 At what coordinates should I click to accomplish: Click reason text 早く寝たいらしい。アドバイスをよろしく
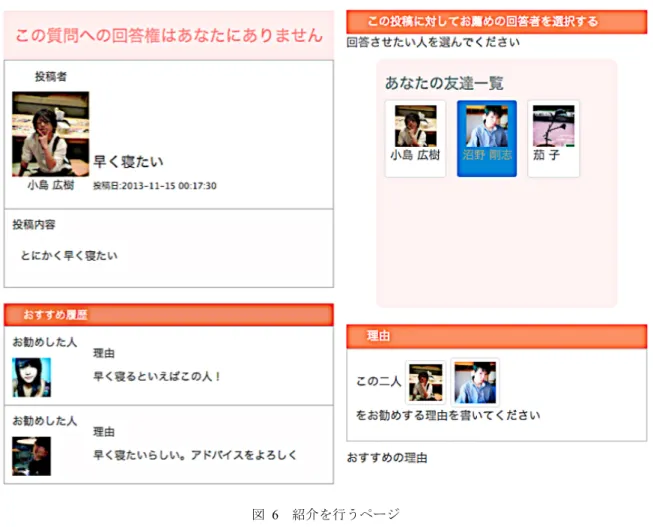click(195, 455)
